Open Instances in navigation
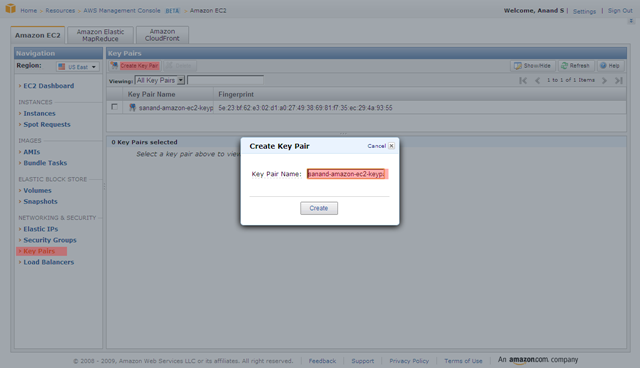This screenshot has width=640, height=368. (x=39, y=113)
